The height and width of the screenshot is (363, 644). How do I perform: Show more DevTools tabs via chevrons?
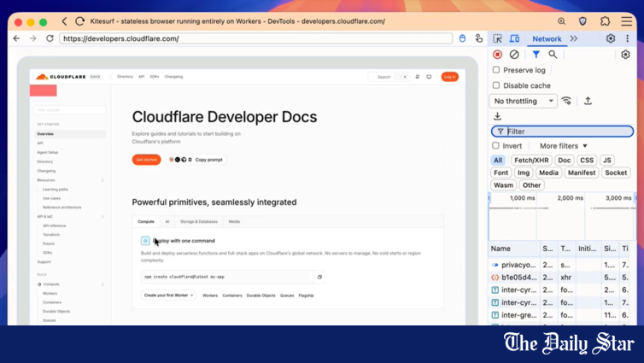point(574,38)
